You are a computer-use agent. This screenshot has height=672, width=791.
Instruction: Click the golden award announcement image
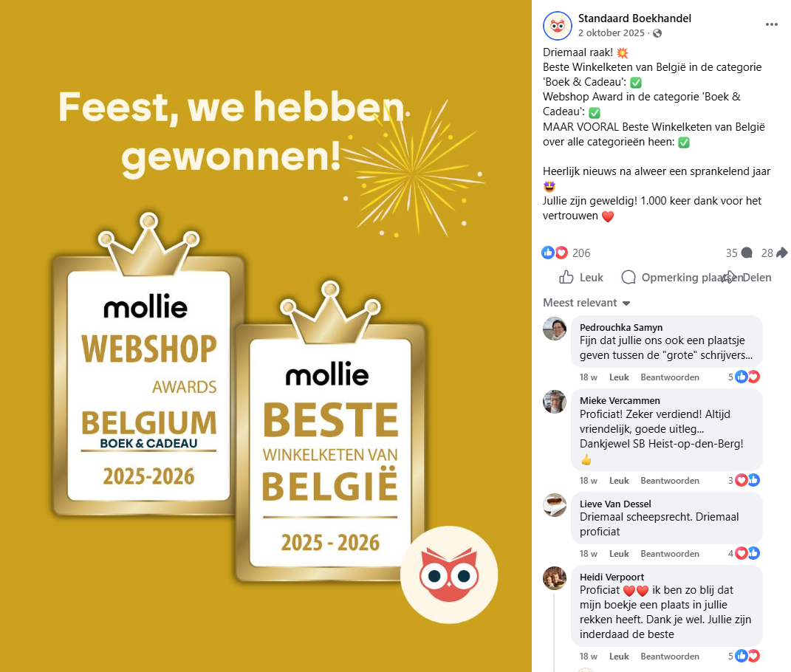coord(266,336)
